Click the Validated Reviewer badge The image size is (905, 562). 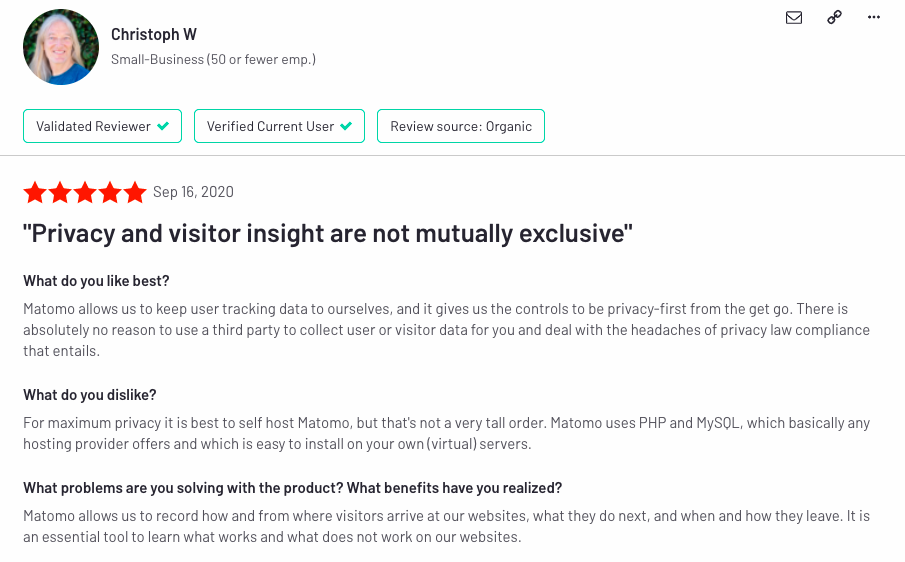click(x=102, y=126)
